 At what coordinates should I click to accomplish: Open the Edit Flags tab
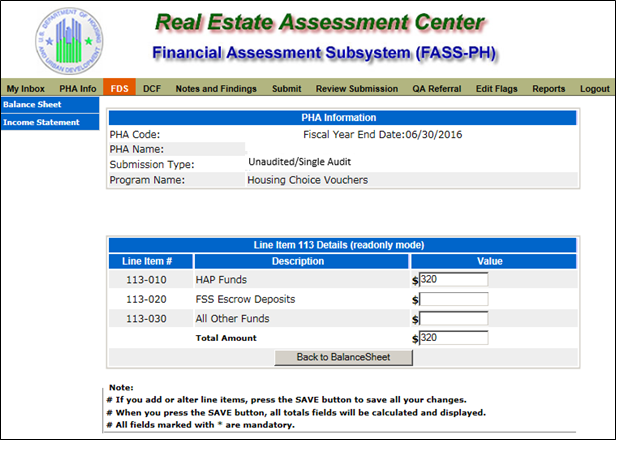pos(497,89)
